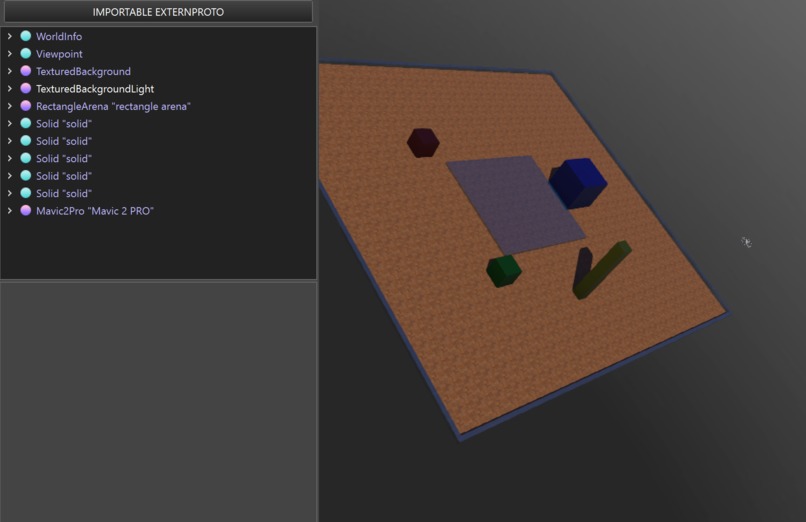Select the gray square pad on the arena
This screenshot has width=806, height=522.
coord(516,204)
